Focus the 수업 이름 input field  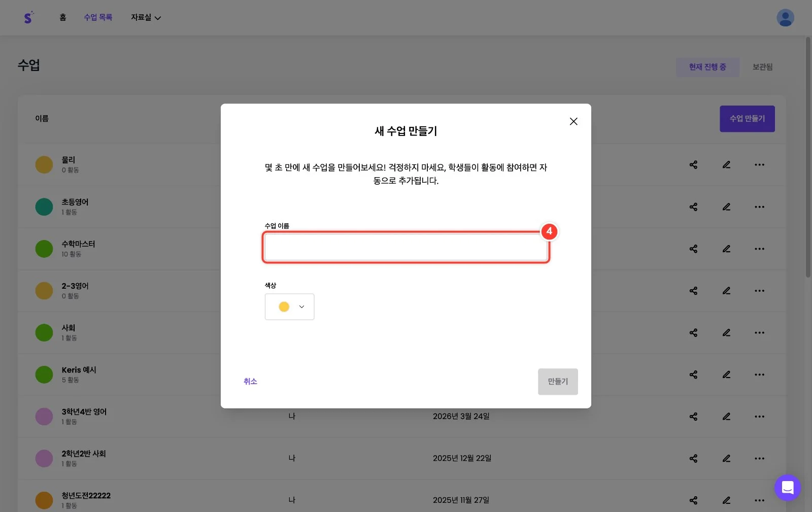pyautogui.click(x=406, y=248)
